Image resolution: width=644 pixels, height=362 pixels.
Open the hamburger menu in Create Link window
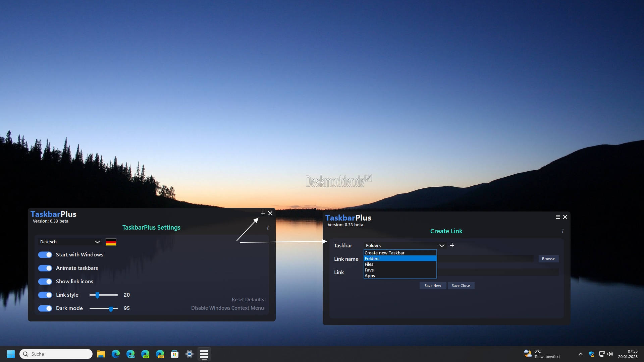[558, 217]
